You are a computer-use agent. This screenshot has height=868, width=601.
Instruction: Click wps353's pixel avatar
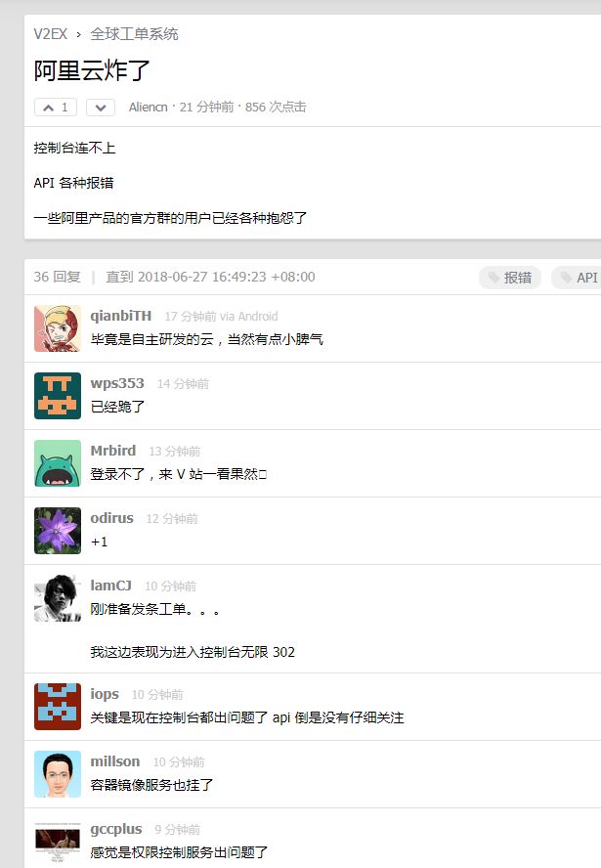click(x=58, y=396)
